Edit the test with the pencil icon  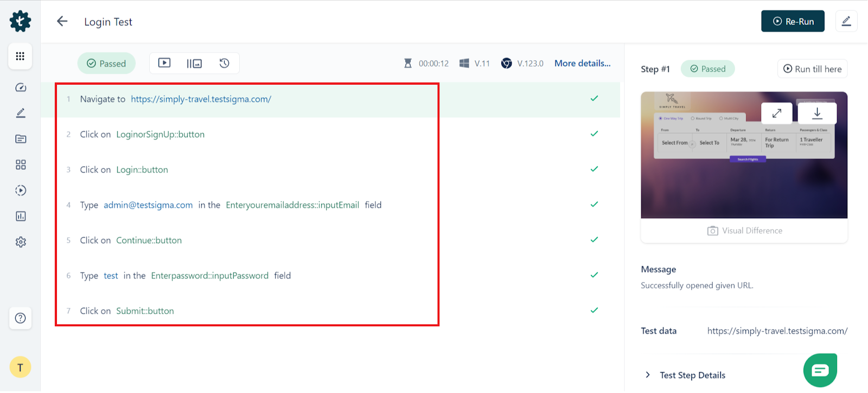click(846, 21)
